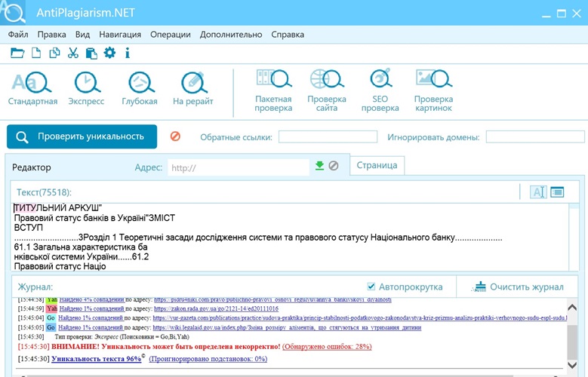The image size is (588, 377).
Task: Click in the Игнорировать домены input field
Action: (x=535, y=136)
